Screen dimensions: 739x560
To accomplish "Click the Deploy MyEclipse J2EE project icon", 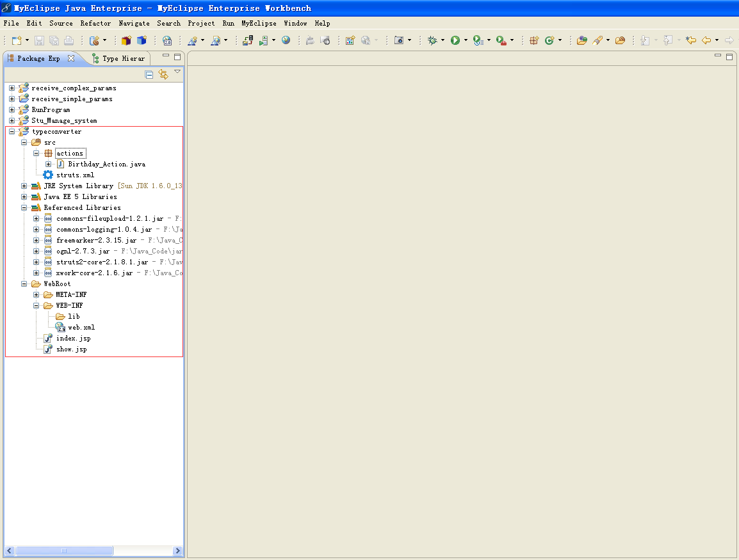I will 248,40.
